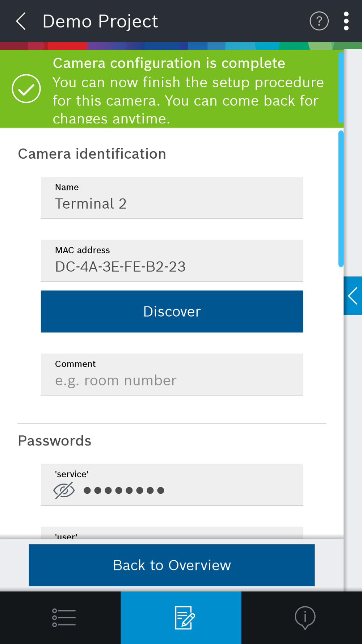Go back using the header arrow
The height and width of the screenshot is (644, 362).
(21, 21)
